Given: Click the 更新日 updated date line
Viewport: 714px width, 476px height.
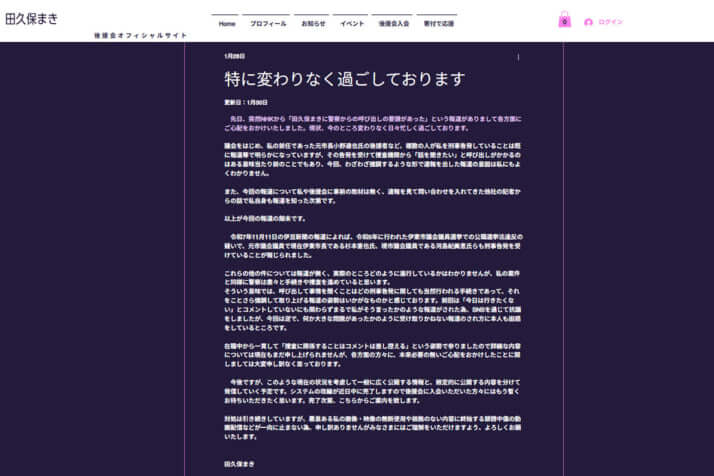Looking at the screenshot, I should tap(246, 102).
